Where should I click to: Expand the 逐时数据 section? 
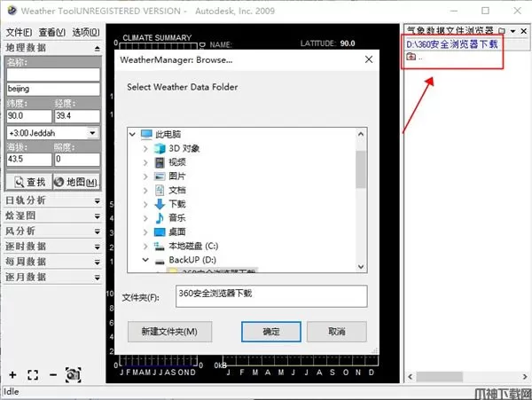click(98, 247)
